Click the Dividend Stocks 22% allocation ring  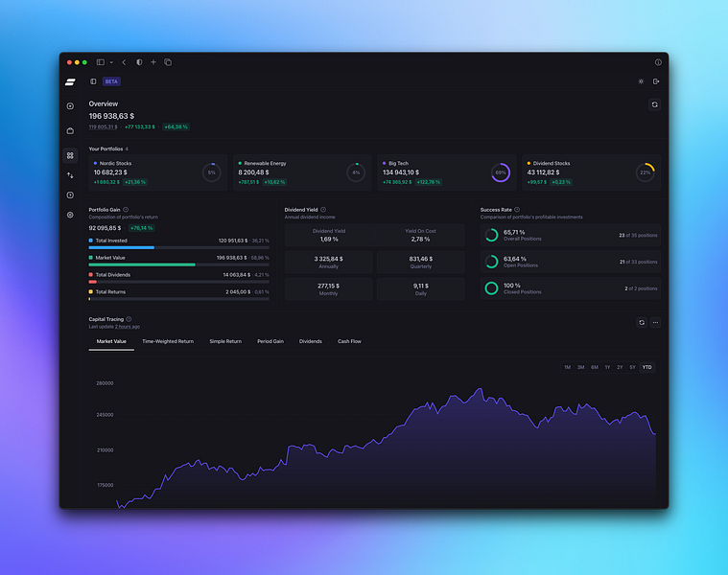(645, 172)
